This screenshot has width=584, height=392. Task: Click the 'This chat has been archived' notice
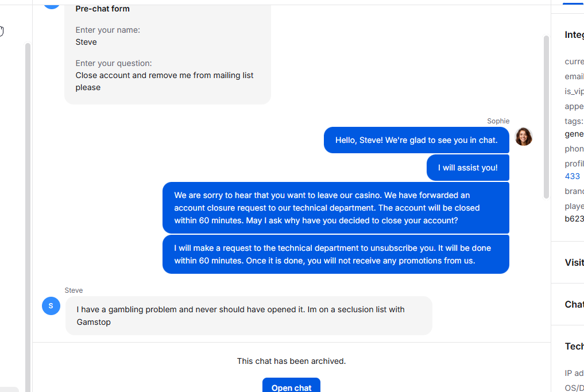coord(291,361)
